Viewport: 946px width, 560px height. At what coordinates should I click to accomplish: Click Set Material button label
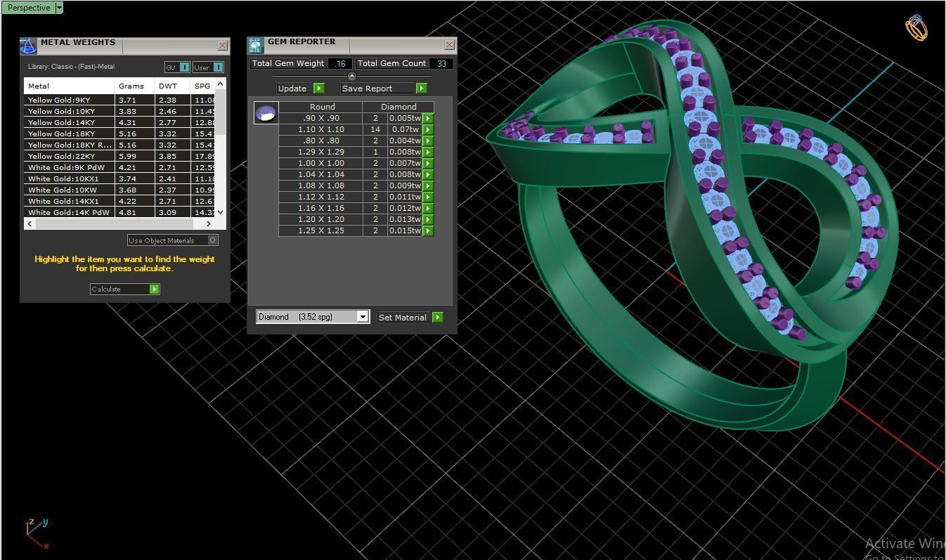pos(404,318)
